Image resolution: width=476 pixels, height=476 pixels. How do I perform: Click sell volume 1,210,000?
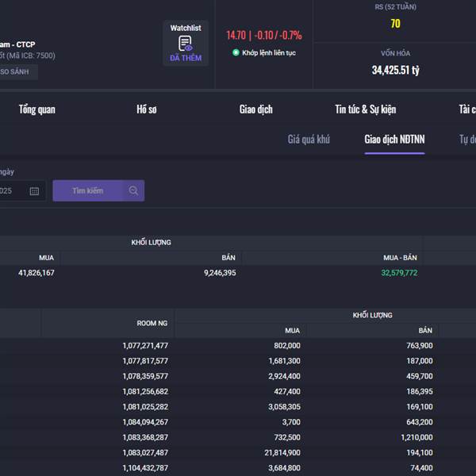click(416, 437)
